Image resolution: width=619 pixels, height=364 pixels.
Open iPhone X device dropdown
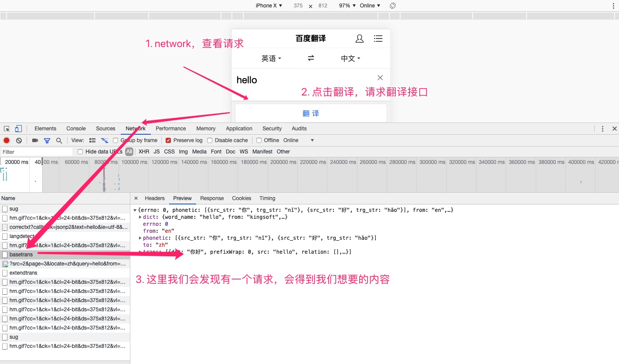(269, 6)
